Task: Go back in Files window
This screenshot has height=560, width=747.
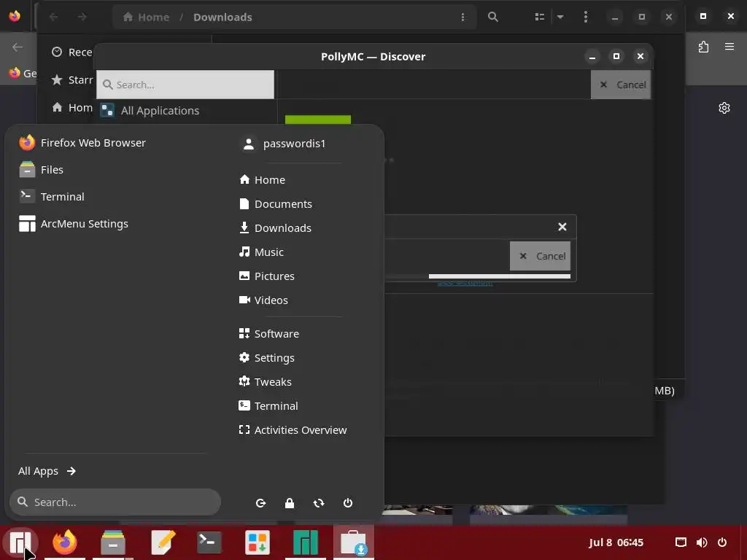Action: pos(53,17)
